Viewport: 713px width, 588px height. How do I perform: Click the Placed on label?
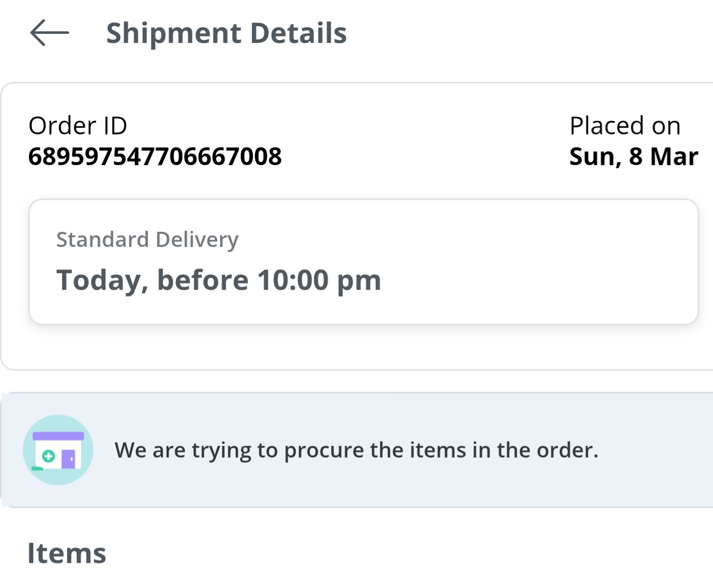[625, 125]
